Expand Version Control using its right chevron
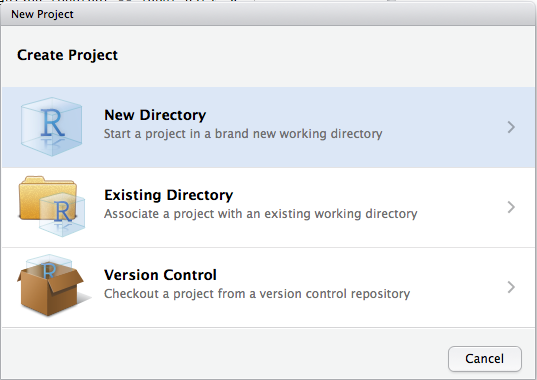 [511, 287]
